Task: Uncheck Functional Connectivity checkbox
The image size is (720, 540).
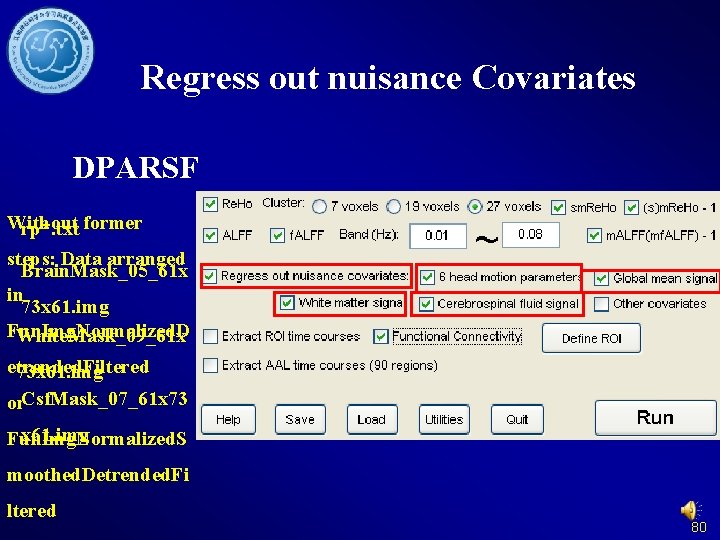Action: [x=381, y=337]
